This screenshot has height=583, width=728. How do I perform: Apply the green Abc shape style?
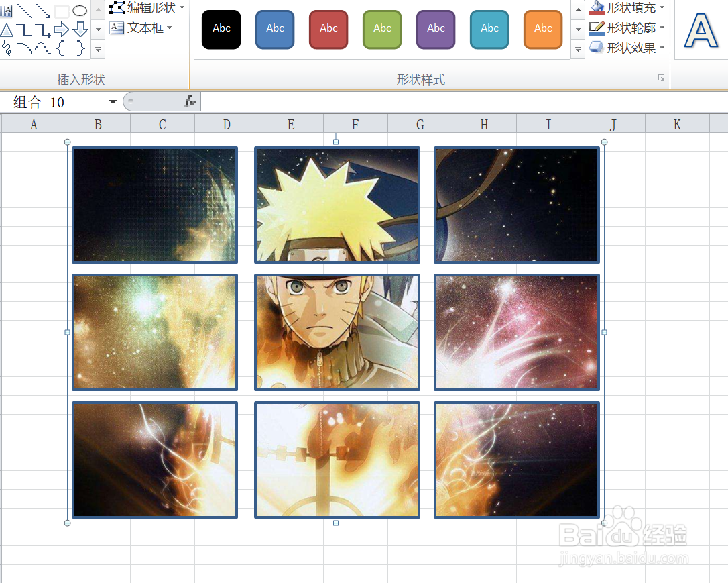[x=382, y=30]
